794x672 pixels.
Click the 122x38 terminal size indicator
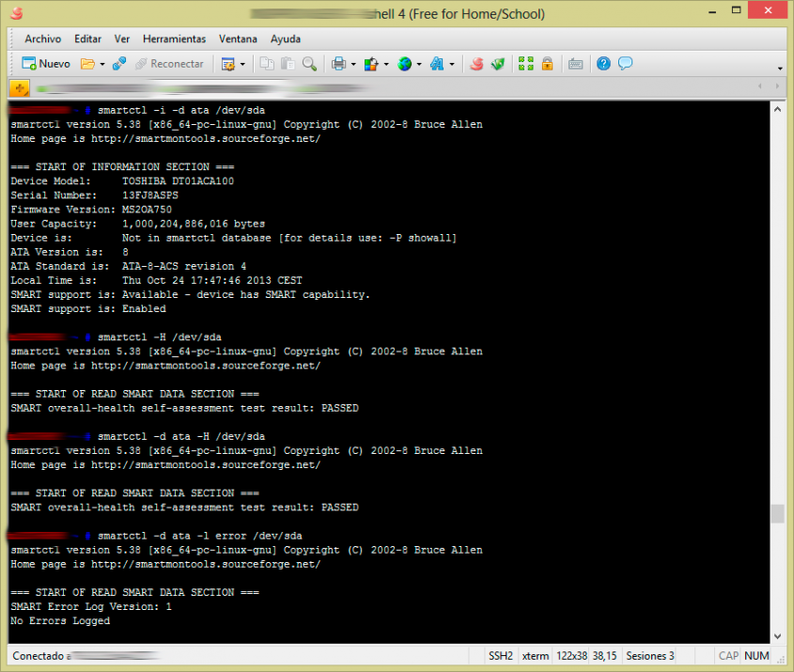point(571,656)
